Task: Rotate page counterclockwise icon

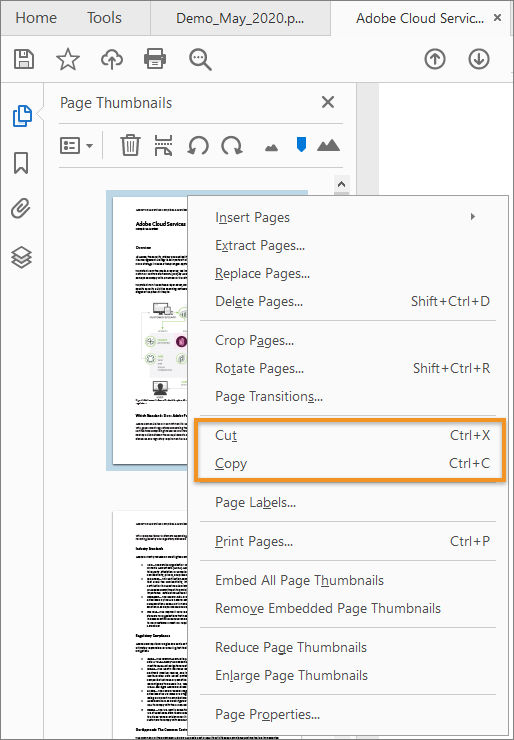Action: 198,145
